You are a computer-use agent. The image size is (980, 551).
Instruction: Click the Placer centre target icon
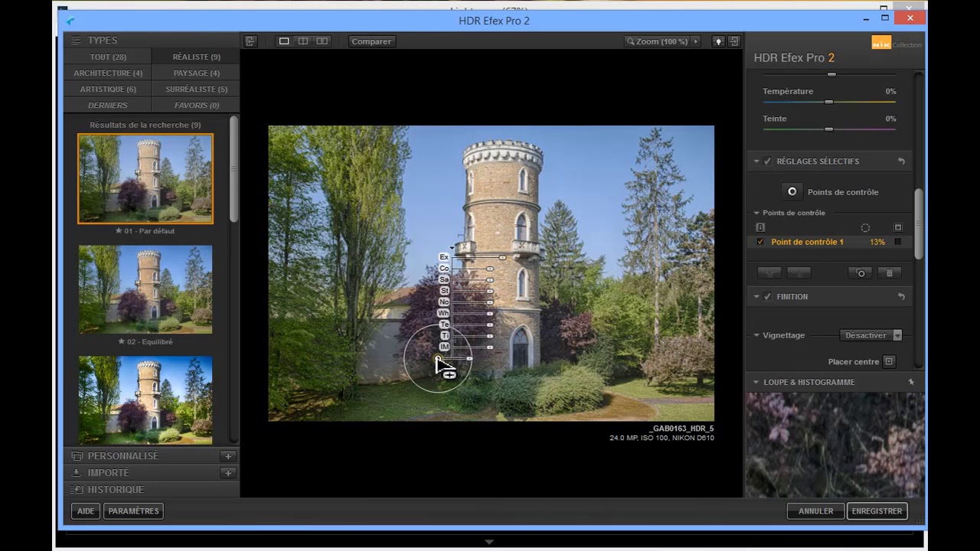click(889, 361)
